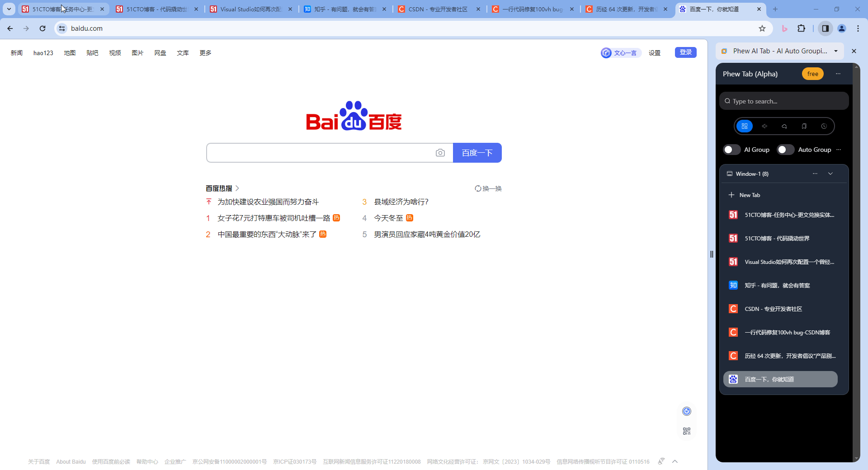Open the hao123 navigation link

click(x=43, y=52)
